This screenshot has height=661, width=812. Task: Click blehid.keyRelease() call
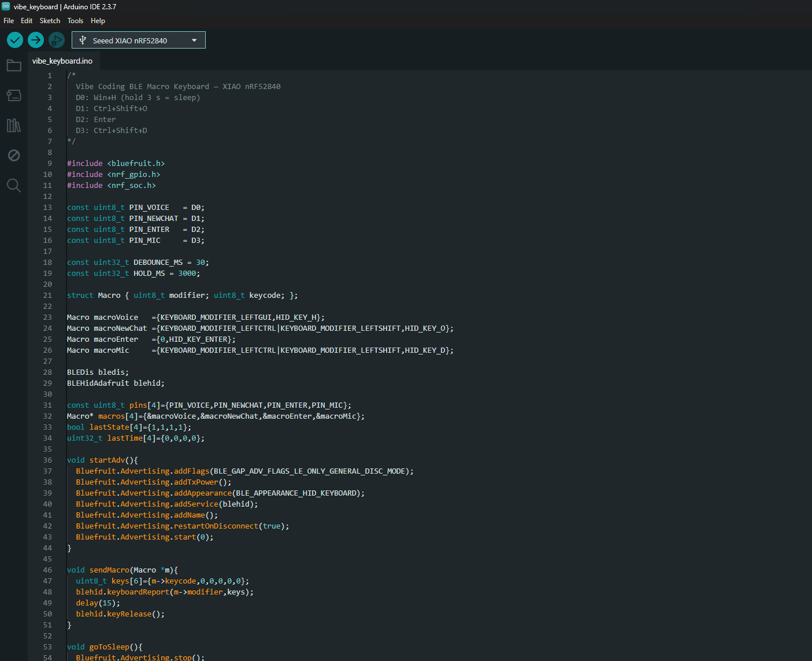point(120,614)
